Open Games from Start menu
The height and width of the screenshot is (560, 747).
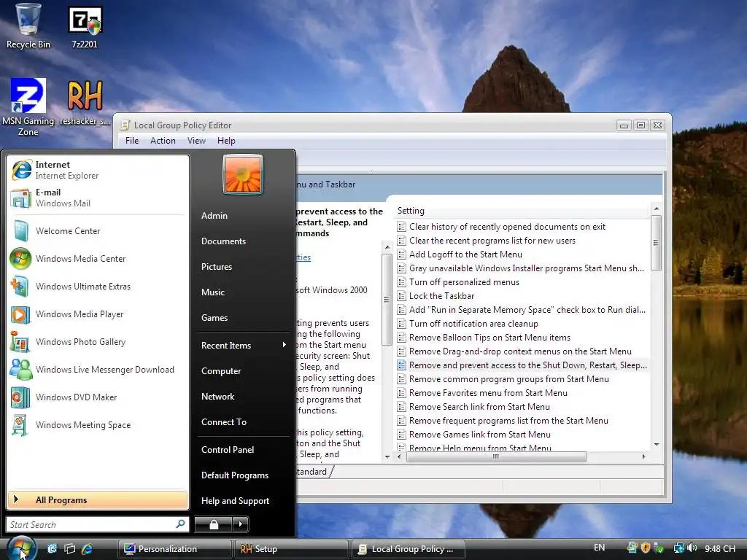point(214,318)
